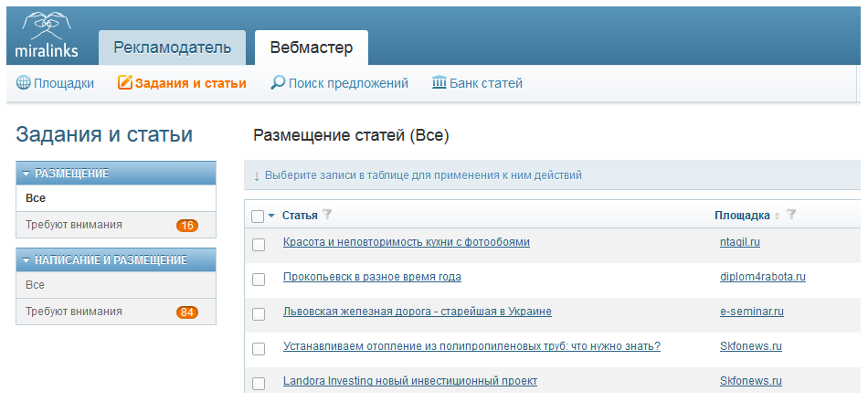Image resolution: width=868 pixels, height=402 pixels.
Task: Open the filter icon next to Площадка
Action: (791, 215)
